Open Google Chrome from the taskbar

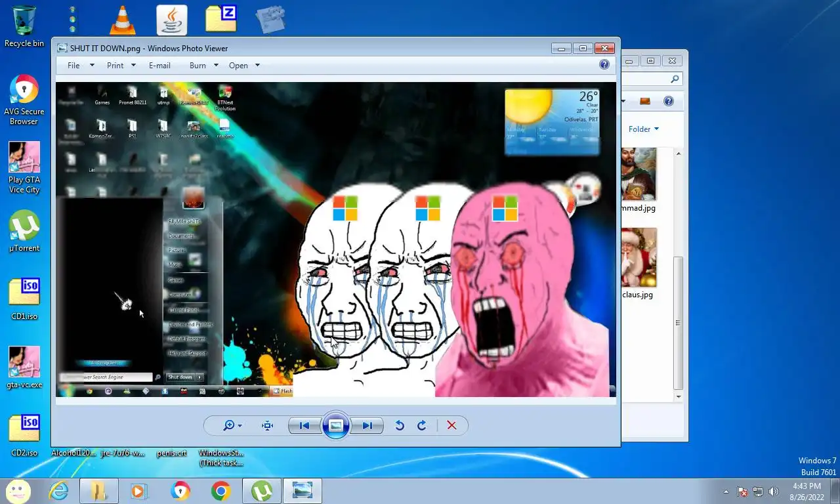[220, 491]
